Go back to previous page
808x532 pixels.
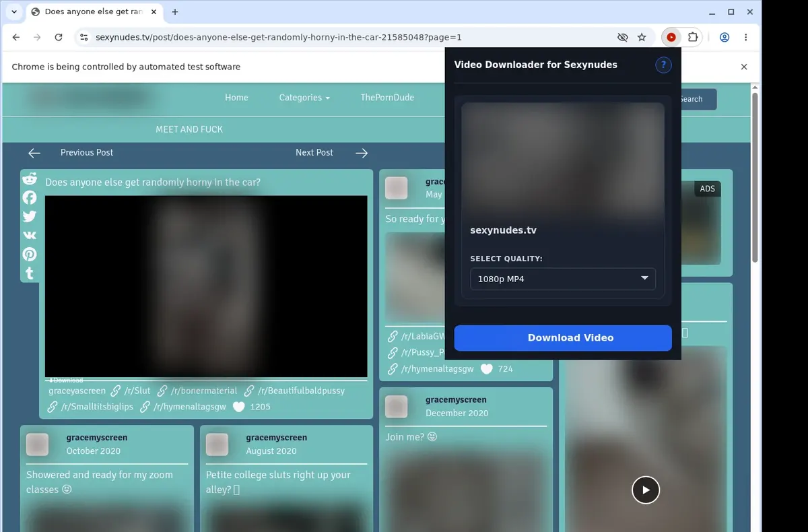[16, 38]
